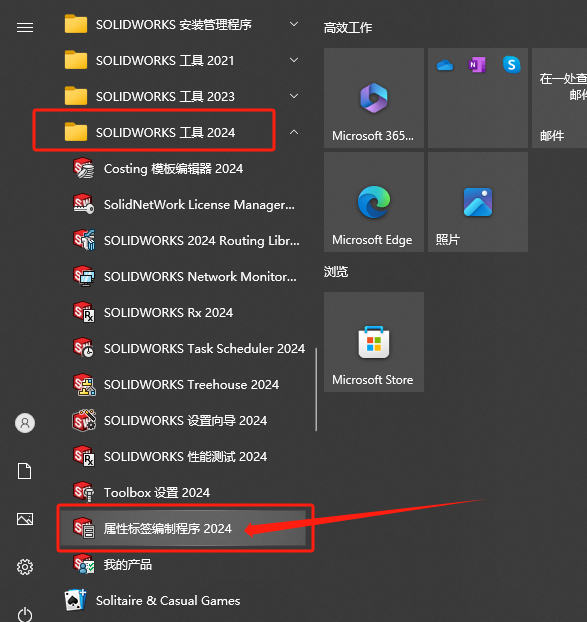Launch SOLIDWORKS 性能测试 2024 icon
Screen dimensions: 587x622
coord(84,457)
